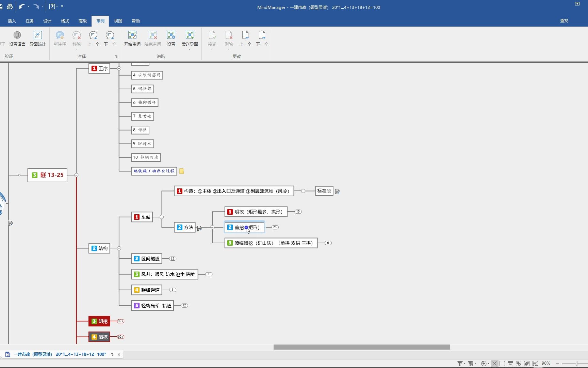Image resolution: width=588 pixels, height=368 pixels.
Task: Open notes icon next to 标准段
Action: click(337, 191)
